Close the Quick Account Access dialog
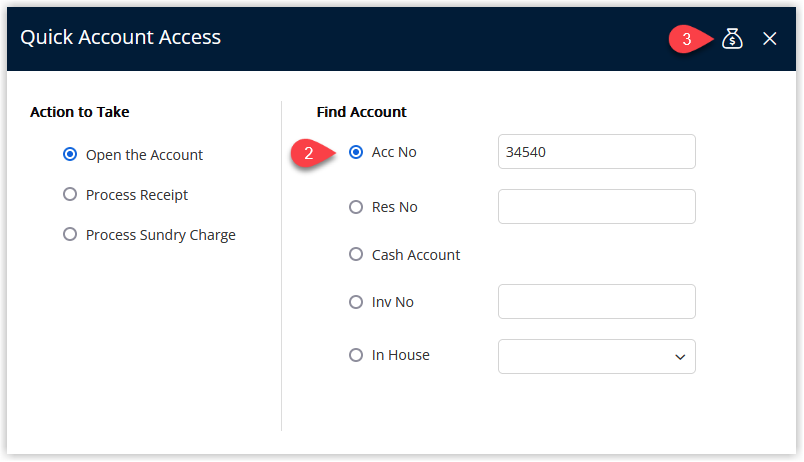 click(769, 38)
